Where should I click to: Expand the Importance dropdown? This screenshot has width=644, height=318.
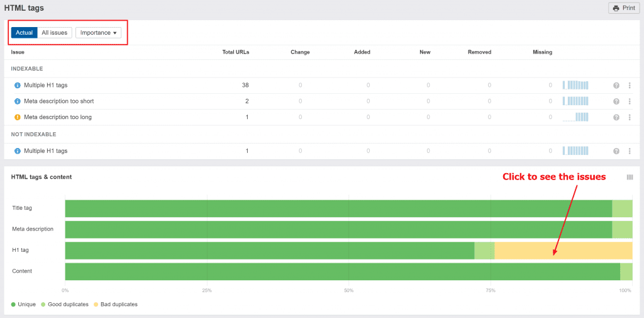pyautogui.click(x=98, y=33)
